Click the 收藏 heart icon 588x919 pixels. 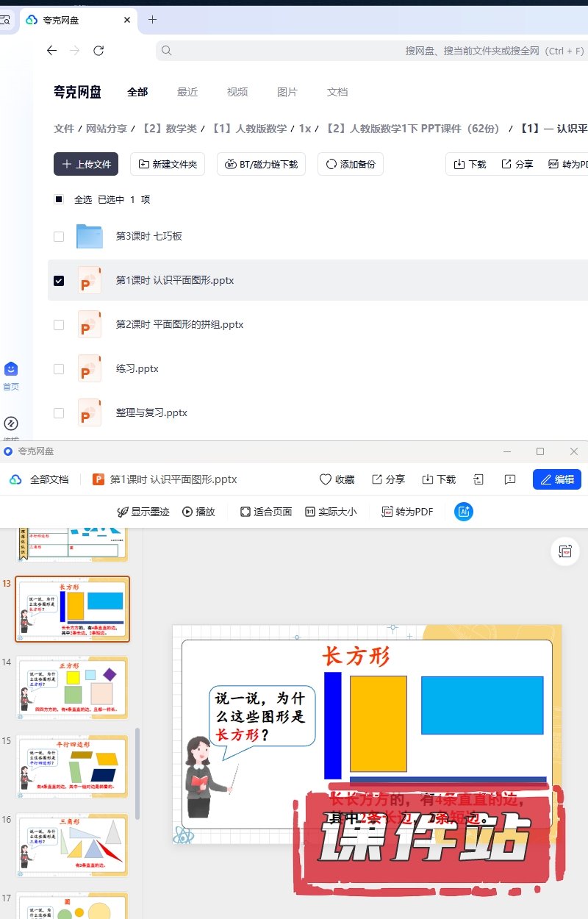click(x=326, y=479)
